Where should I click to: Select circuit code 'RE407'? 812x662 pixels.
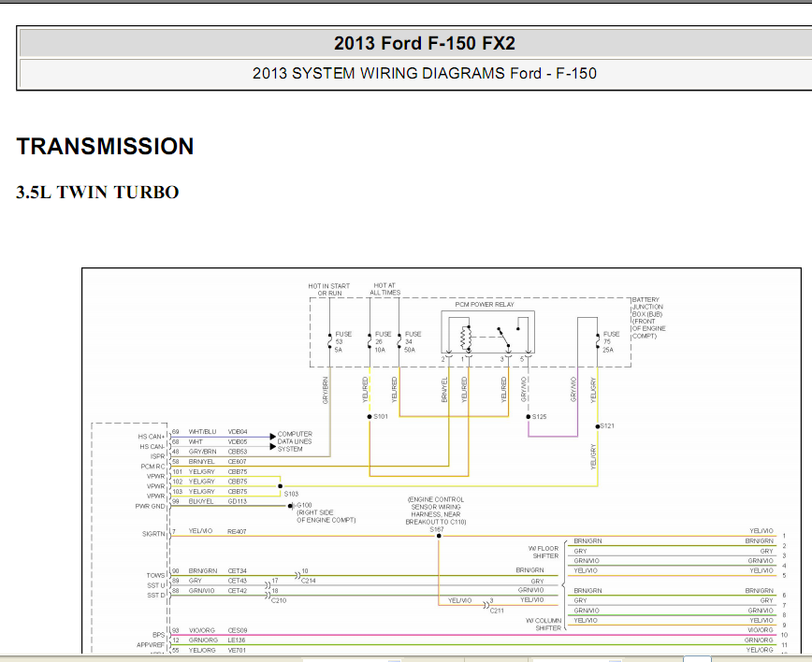237,532
